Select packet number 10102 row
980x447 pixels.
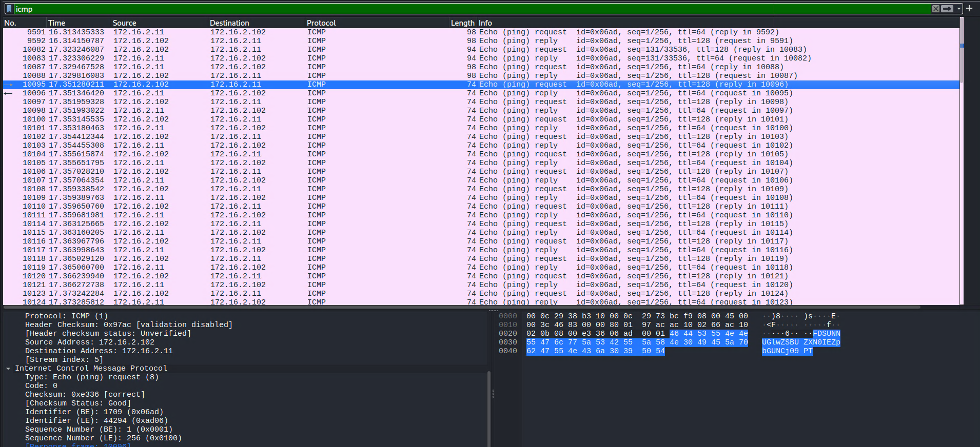click(x=481, y=137)
